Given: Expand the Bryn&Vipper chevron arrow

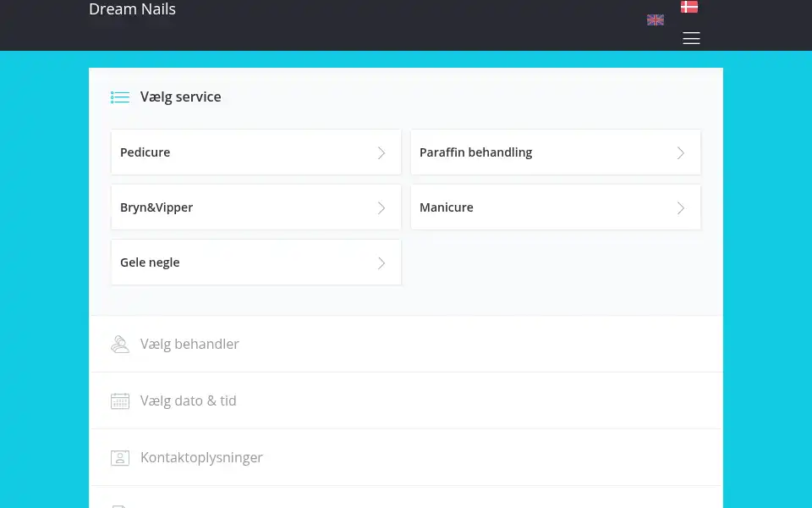Looking at the screenshot, I should click(x=381, y=208).
